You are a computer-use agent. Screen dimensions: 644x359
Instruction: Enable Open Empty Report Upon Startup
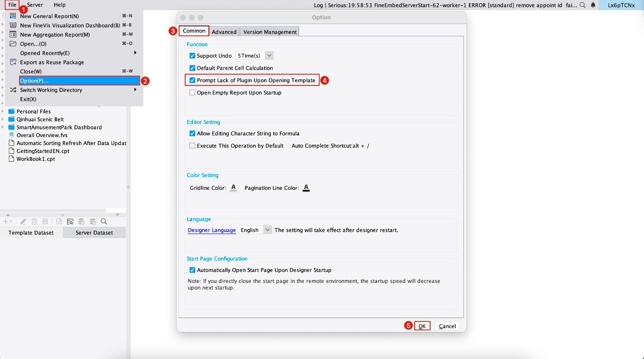pyautogui.click(x=192, y=93)
